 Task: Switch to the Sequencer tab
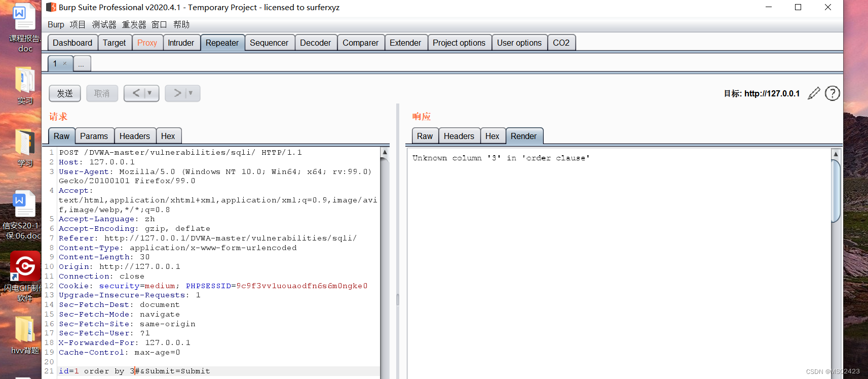coord(269,43)
